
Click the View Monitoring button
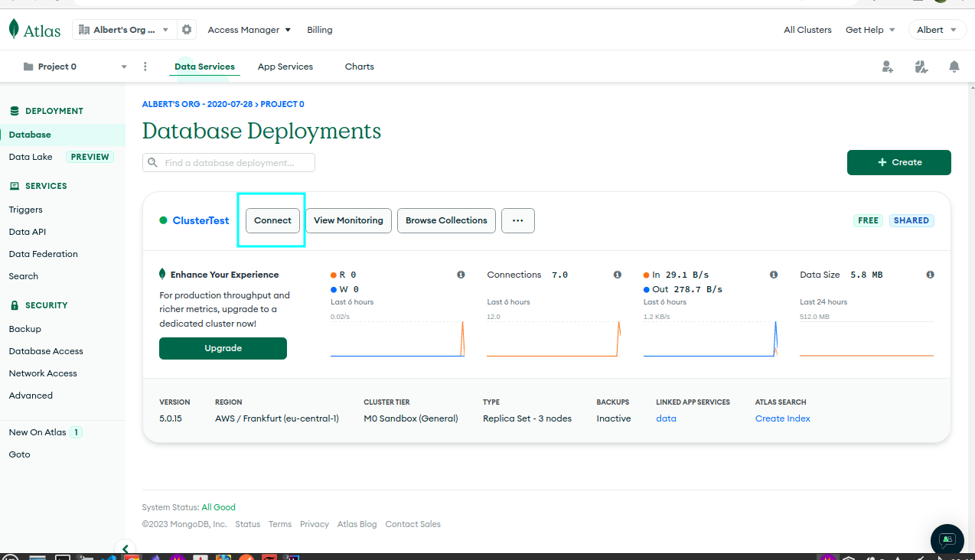(349, 220)
